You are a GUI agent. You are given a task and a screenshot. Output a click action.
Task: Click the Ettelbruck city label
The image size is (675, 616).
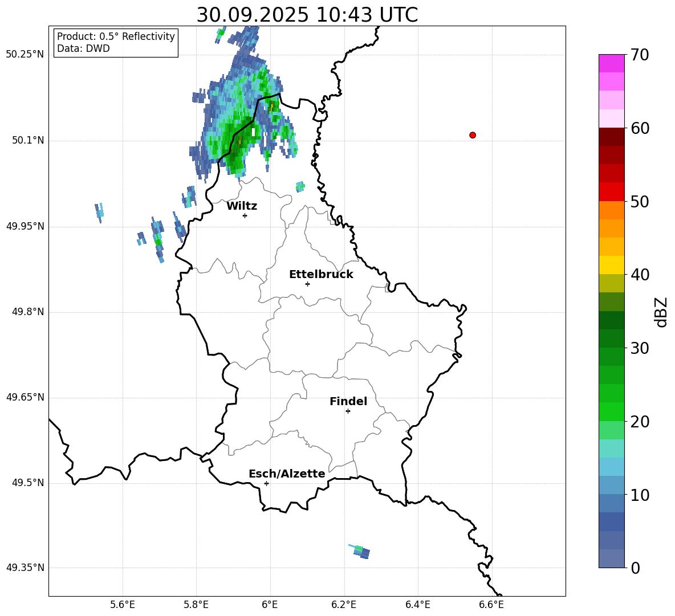tap(321, 275)
